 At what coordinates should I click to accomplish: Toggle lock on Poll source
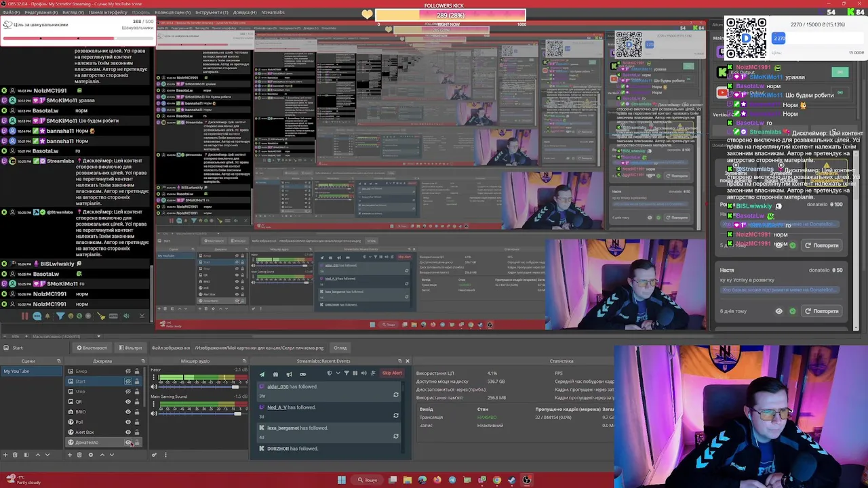pos(136,422)
